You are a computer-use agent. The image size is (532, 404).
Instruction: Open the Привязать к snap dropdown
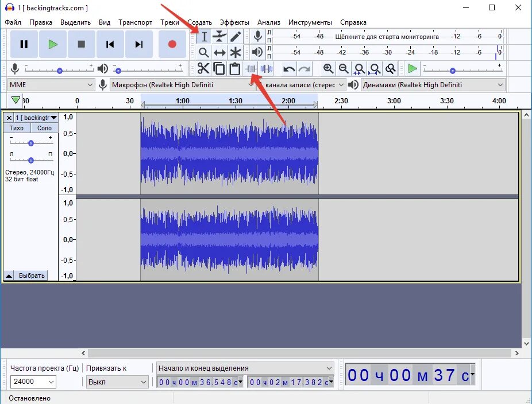(117, 382)
